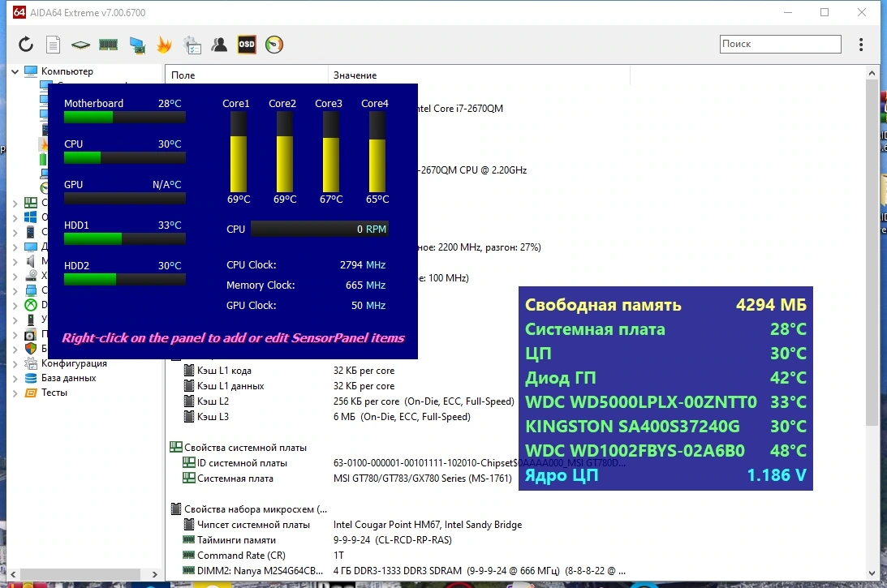Toggle the OSD panel toolbar icon

247,45
